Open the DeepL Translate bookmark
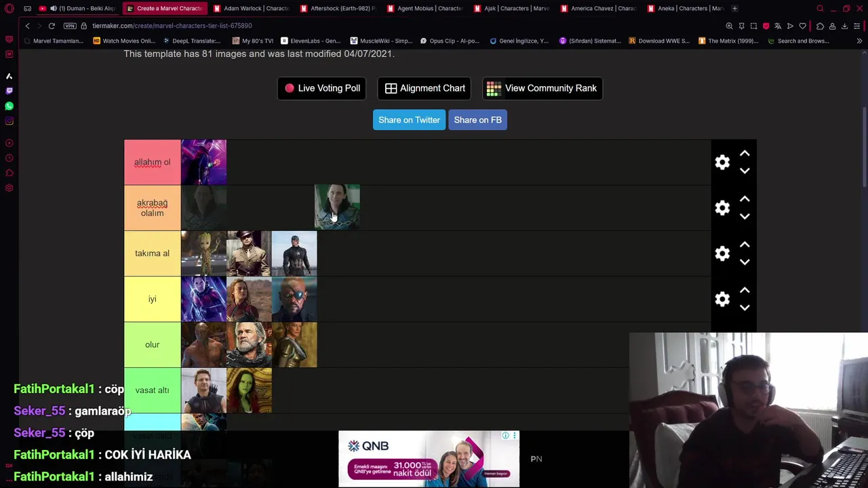This screenshot has width=868, height=488. pos(192,41)
